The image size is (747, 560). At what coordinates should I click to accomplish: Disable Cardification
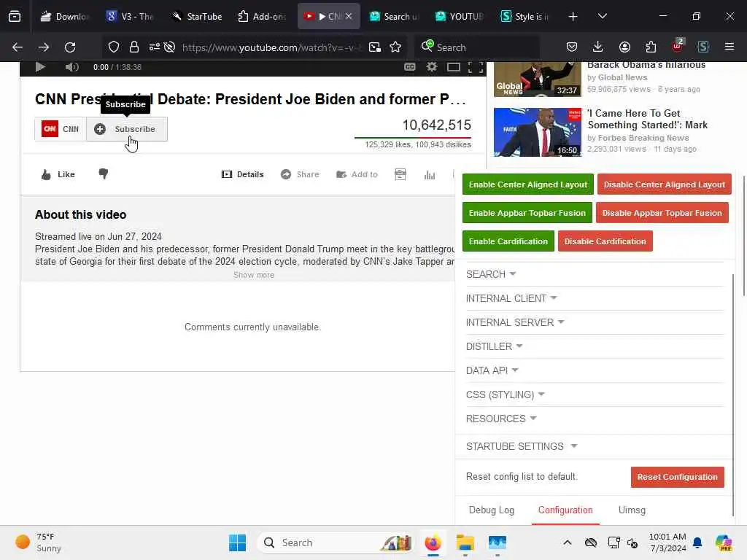(x=605, y=241)
